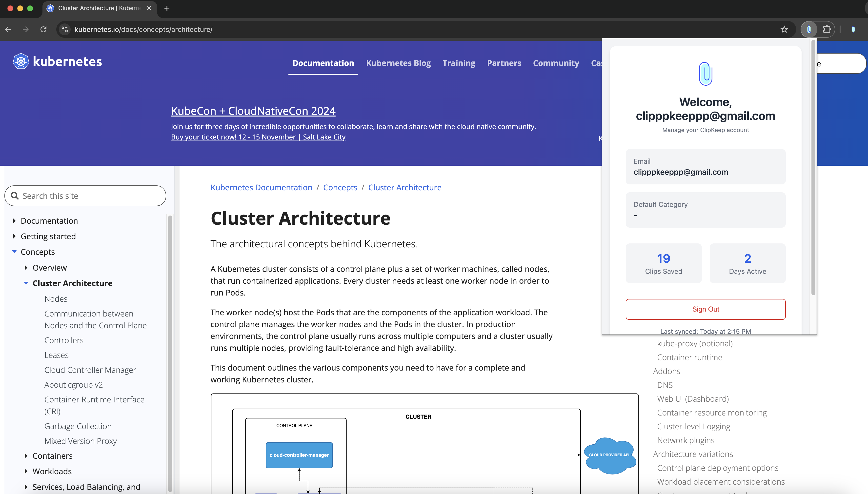Open site information icon in address bar
The height and width of the screenshot is (494, 868).
click(x=65, y=30)
